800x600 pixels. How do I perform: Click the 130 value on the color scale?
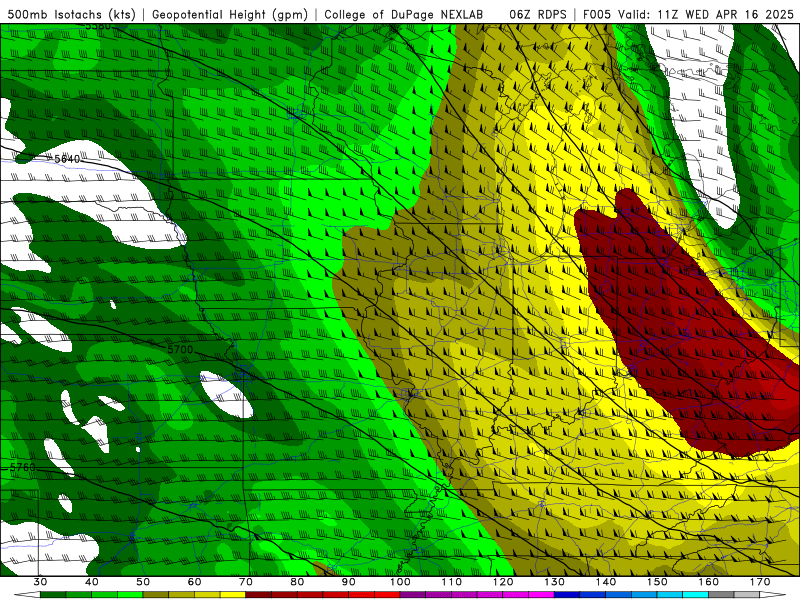click(555, 582)
